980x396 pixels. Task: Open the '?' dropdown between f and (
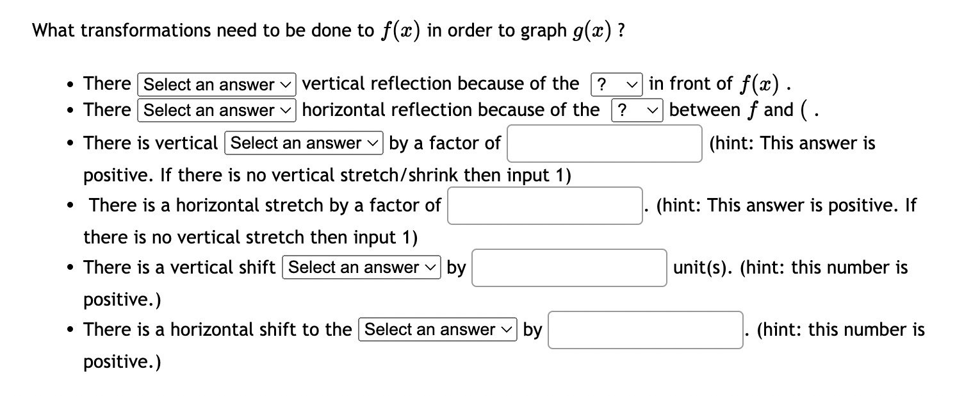[x=636, y=110]
